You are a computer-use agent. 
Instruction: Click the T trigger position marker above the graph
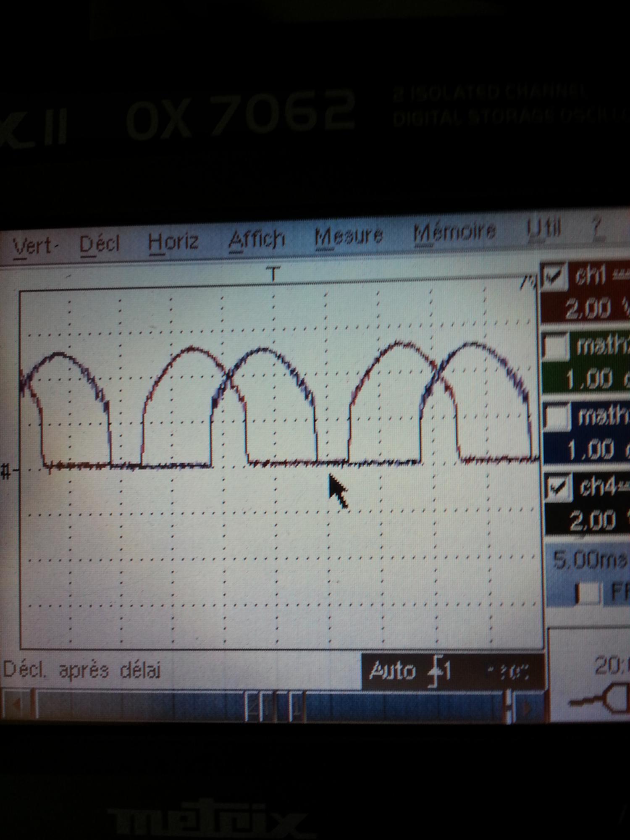click(x=273, y=274)
